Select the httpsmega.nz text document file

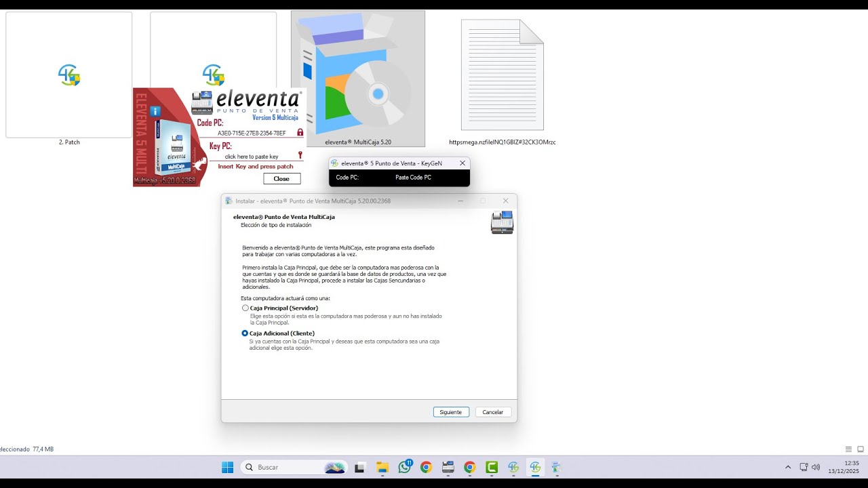(x=502, y=75)
